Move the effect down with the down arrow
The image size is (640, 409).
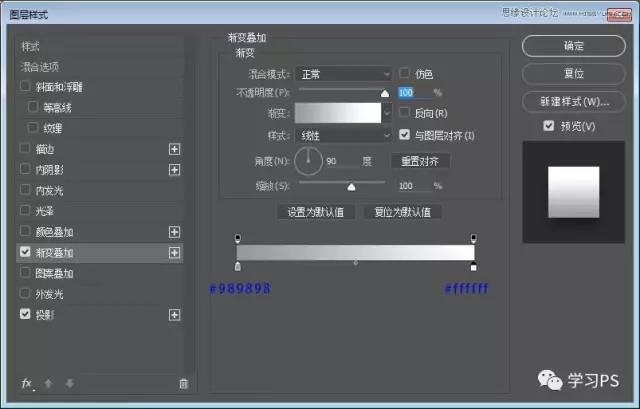coord(68,384)
